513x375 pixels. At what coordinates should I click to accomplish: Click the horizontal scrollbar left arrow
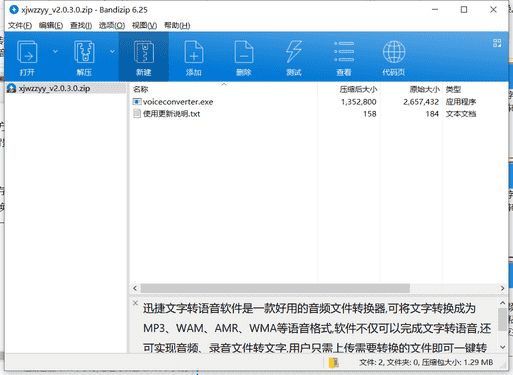tap(135, 288)
